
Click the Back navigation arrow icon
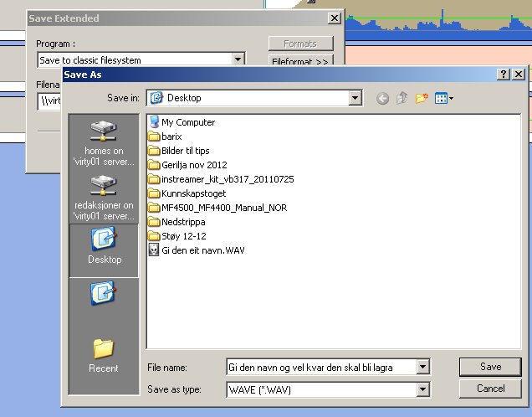[382, 99]
